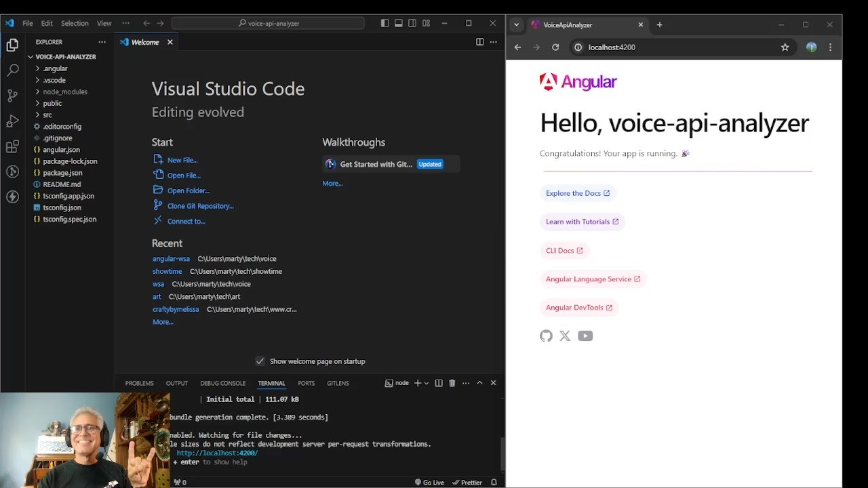
Task: Click the Clone Git Repository link
Action: 200,206
